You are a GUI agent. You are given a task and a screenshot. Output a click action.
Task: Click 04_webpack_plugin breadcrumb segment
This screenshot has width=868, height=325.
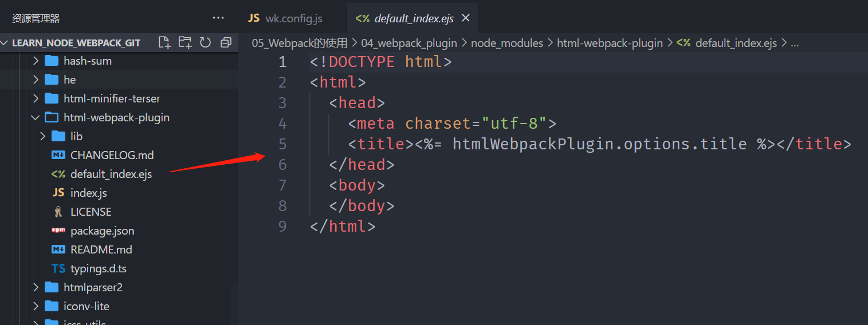(x=409, y=43)
